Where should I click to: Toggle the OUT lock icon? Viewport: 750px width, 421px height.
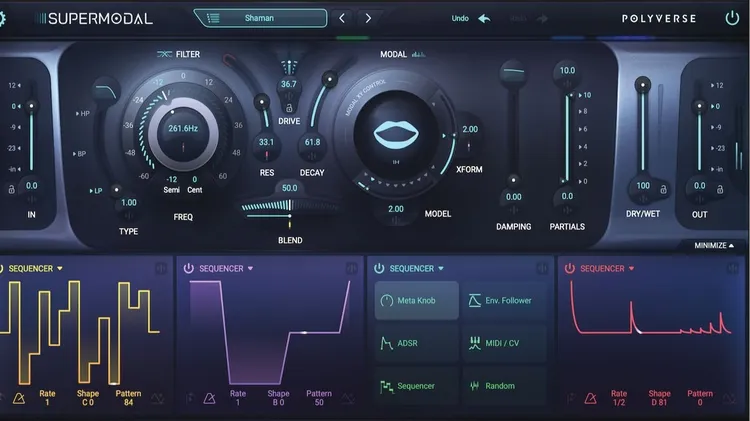click(x=720, y=189)
